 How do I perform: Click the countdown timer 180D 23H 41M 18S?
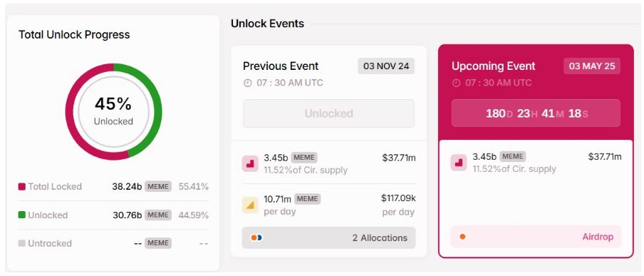[x=536, y=113]
